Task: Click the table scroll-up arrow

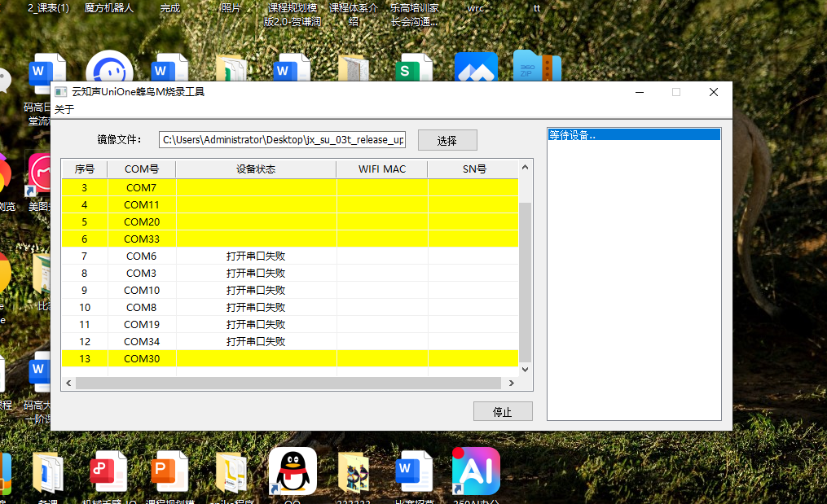Action: tap(526, 169)
